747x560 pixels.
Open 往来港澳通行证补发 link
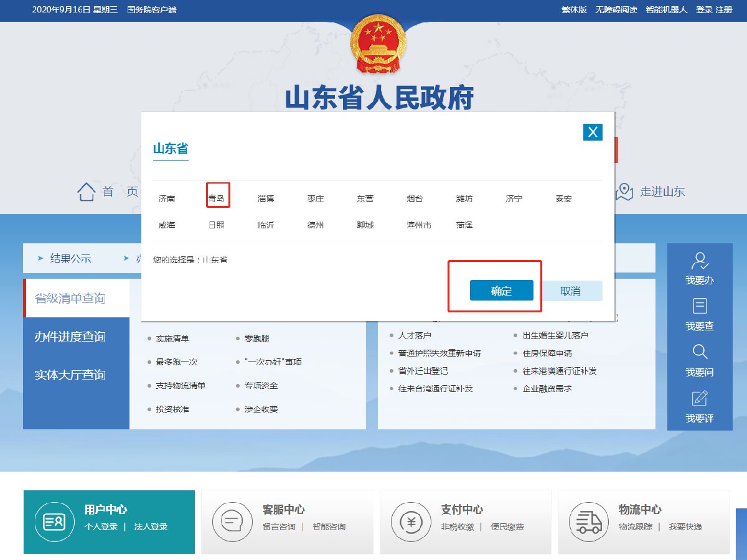[560, 371]
